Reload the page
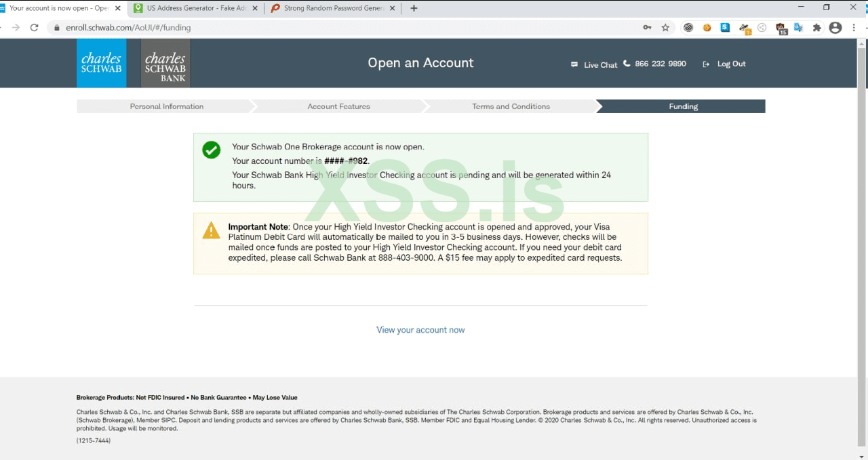Image resolution: width=868 pixels, height=460 pixels. point(35,28)
